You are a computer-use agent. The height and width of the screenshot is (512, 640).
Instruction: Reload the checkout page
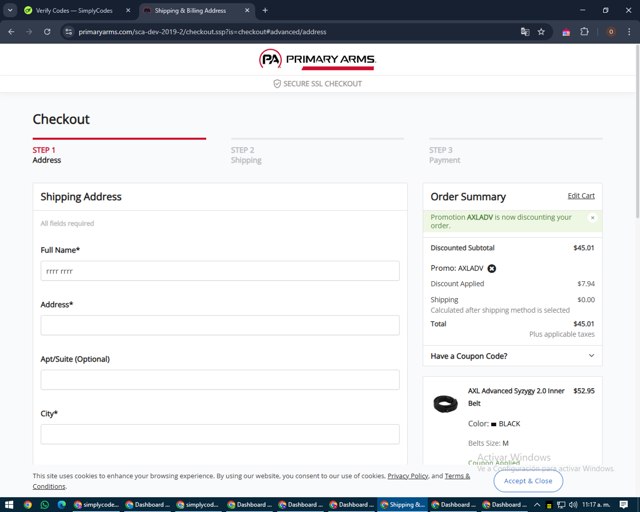pos(46,32)
